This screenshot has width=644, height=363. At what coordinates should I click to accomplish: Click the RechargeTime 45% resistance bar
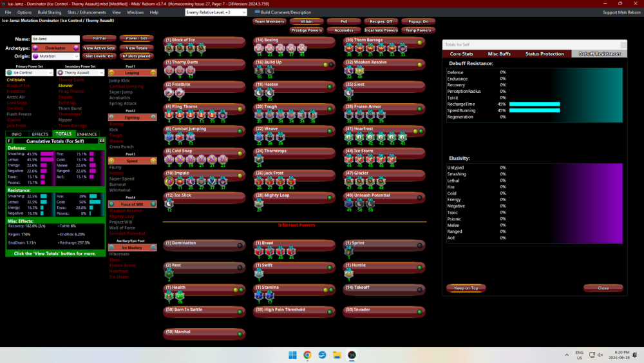pos(535,104)
